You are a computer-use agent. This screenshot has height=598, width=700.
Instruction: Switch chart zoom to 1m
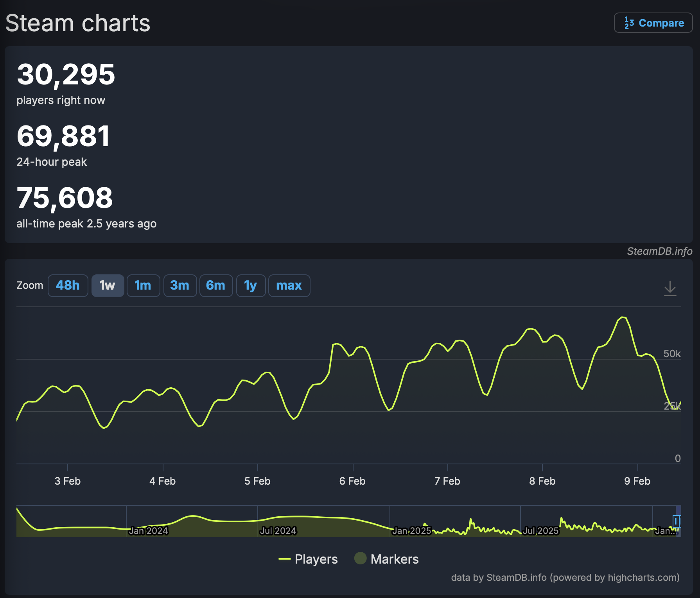click(x=143, y=286)
